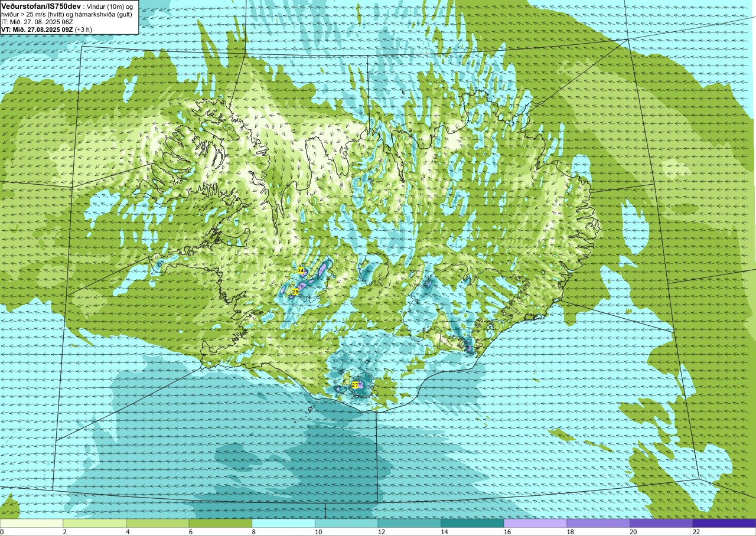This screenshot has width=756, height=536.
Task: Click the legend scale label 8
Action: click(253, 532)
